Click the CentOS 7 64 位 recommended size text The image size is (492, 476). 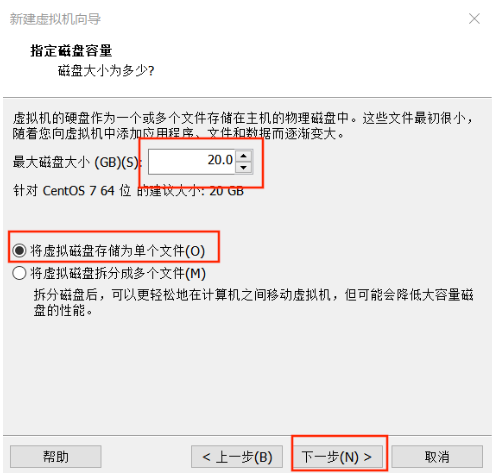point(128,191)
